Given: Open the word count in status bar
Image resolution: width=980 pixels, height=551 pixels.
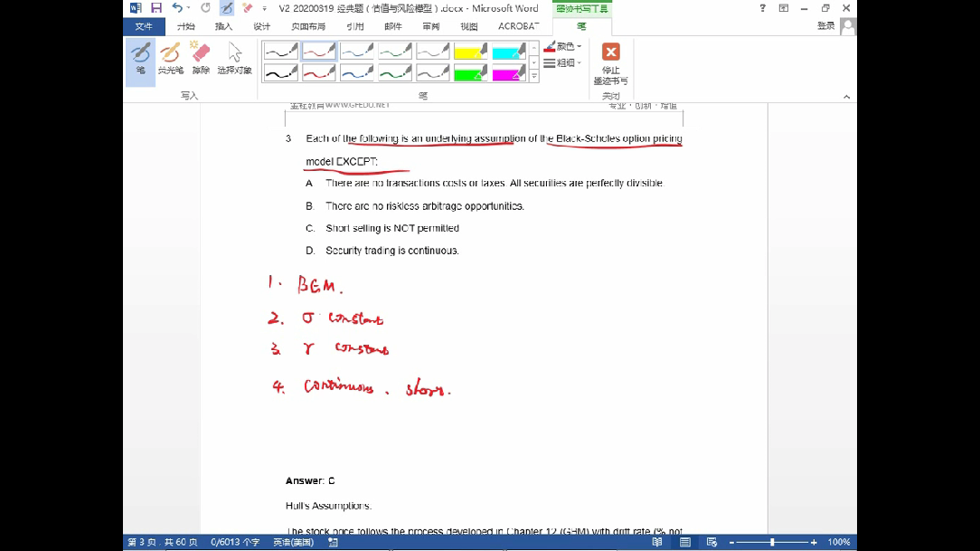Looking at the screenshot, I should (x=235, y=542).
